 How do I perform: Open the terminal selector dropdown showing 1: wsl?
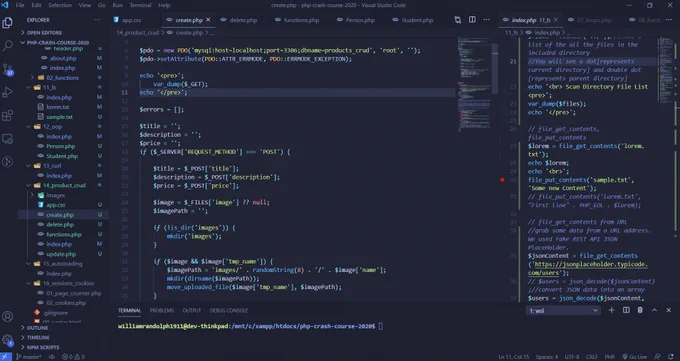point(563,311)
